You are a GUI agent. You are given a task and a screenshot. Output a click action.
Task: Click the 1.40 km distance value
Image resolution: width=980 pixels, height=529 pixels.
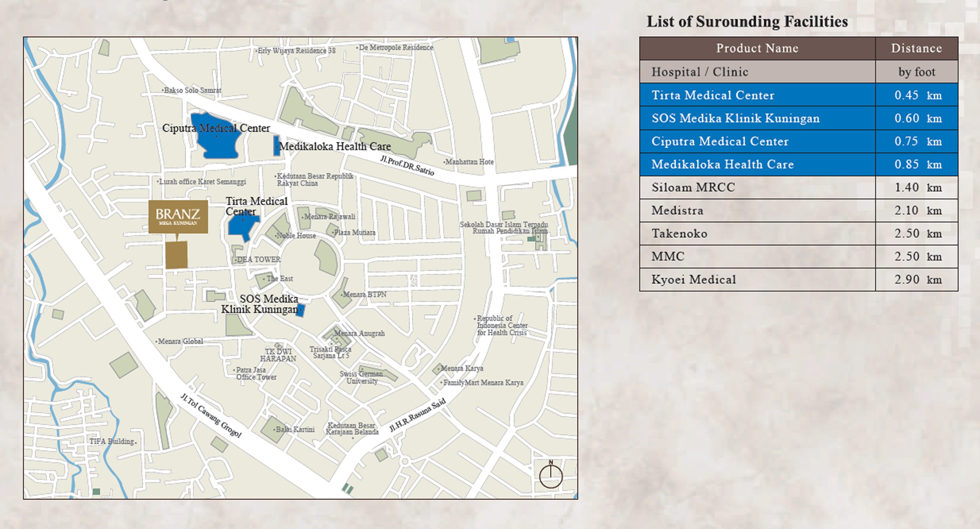[918, 187]
